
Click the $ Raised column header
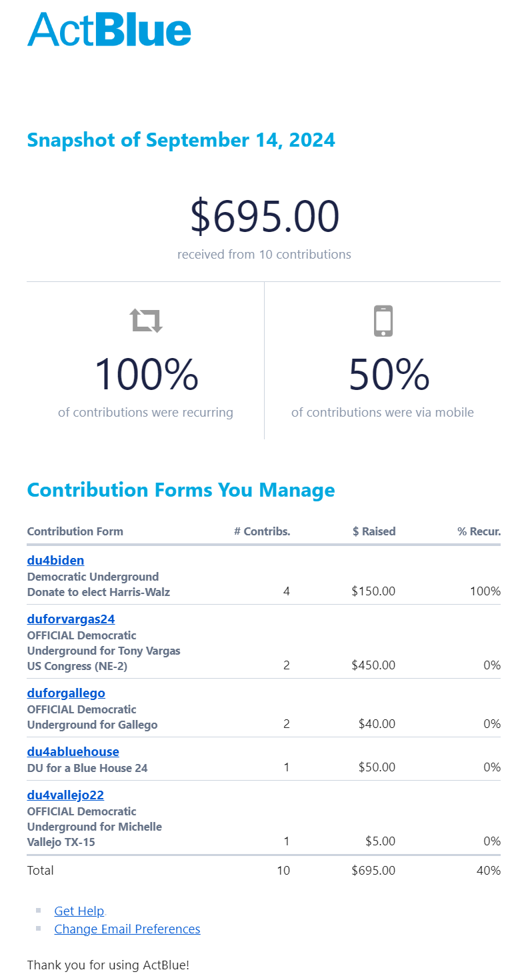pyautogui.click(x=375, y=531)
